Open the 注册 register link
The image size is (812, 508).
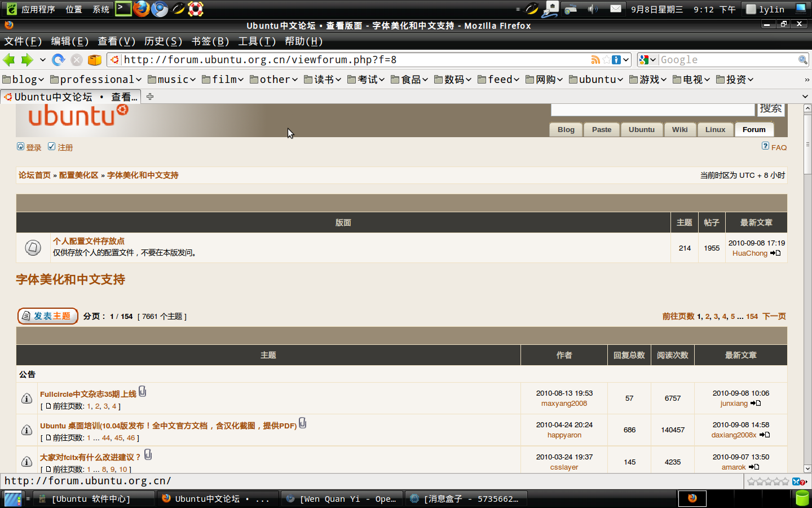coord(65,147)
